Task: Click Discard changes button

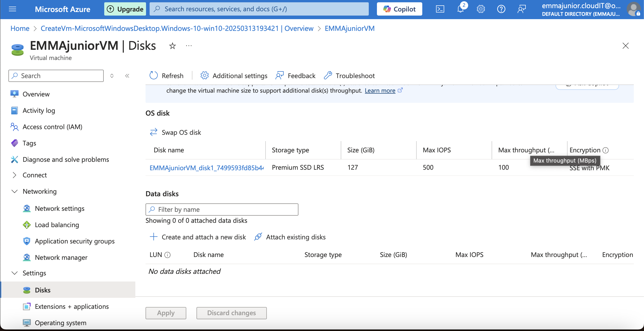Action: (231, 313)
